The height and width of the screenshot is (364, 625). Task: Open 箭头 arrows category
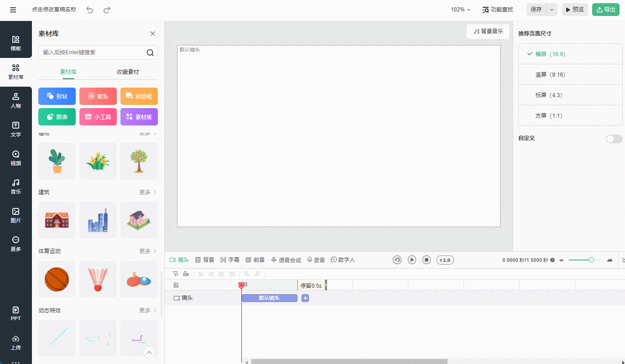tap(98, 96)
